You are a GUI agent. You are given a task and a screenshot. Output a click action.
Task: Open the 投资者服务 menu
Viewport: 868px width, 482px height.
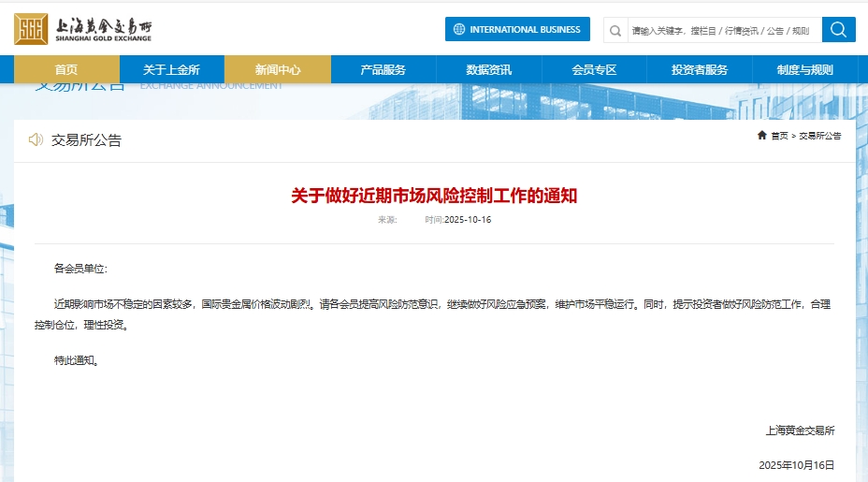click(x=699, y=69)
